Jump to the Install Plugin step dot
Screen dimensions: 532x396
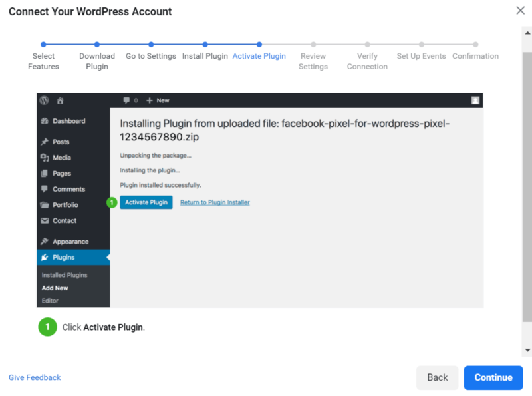pos(205,45)
